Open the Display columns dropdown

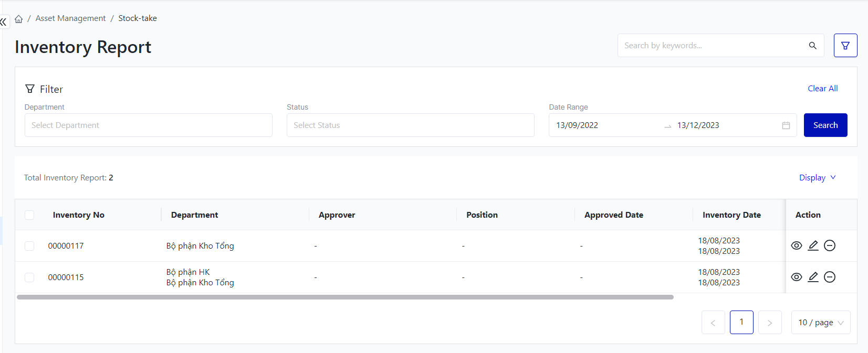click(817, 178)
